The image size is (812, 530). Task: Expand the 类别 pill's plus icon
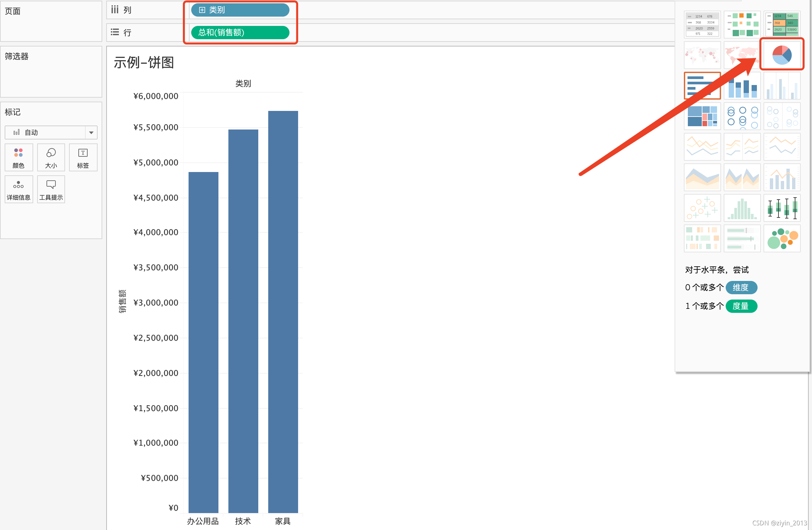coord(202,10)
